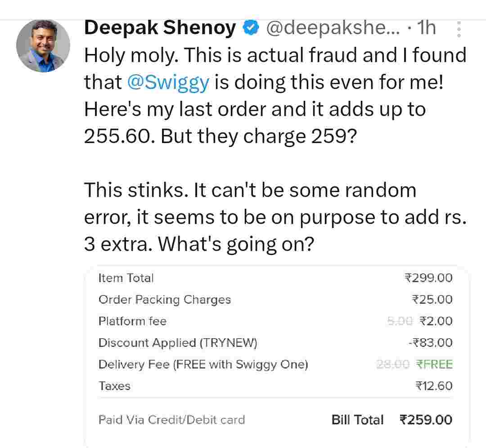Viewport: 486px width, 448px height.
Task: Click the Item Total label in the receipt
Action: tap(126, 278)
